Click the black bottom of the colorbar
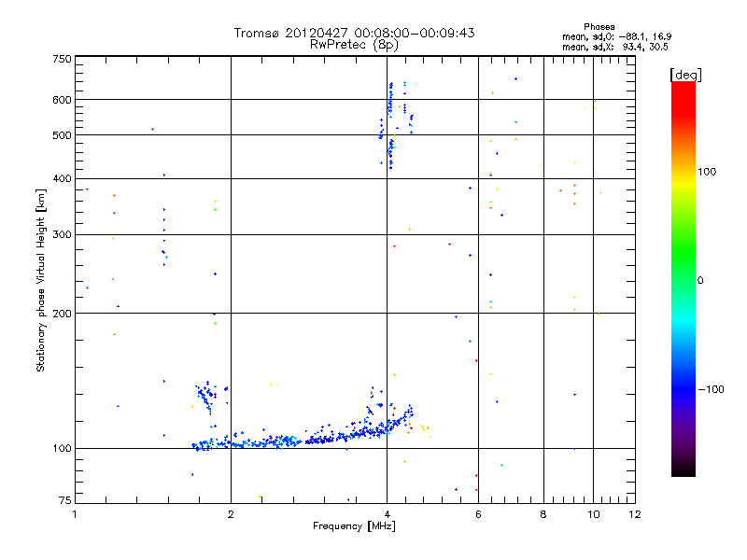Viewport: 747px width, 560px height. [684, 469]
